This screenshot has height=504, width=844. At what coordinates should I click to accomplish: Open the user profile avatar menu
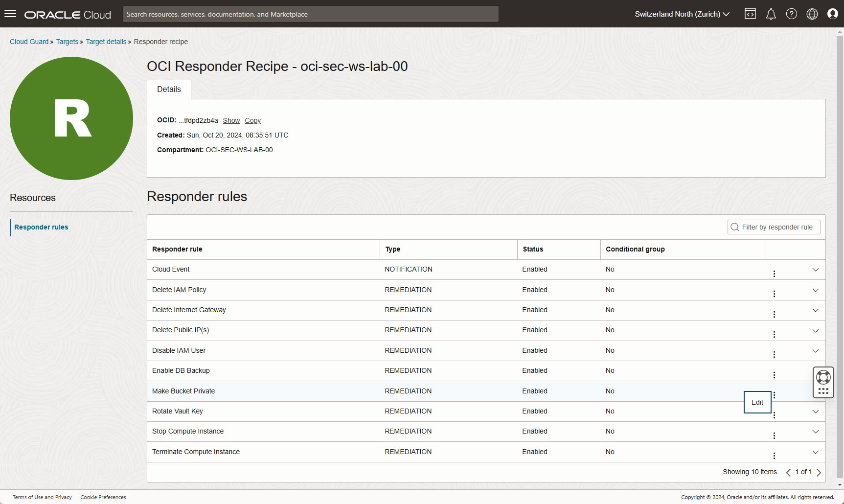click(833, 14)
